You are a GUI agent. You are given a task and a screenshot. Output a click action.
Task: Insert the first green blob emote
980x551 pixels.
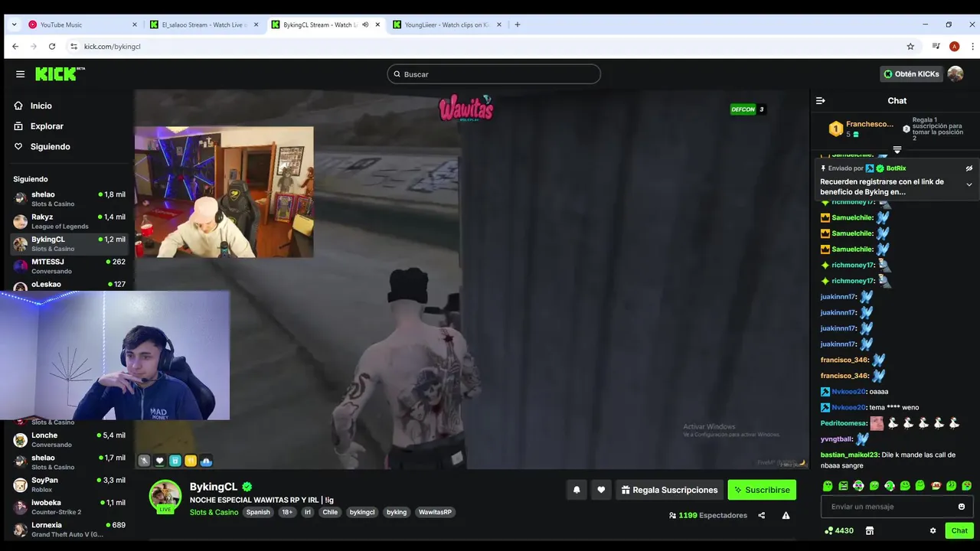[x=828, y=486]
